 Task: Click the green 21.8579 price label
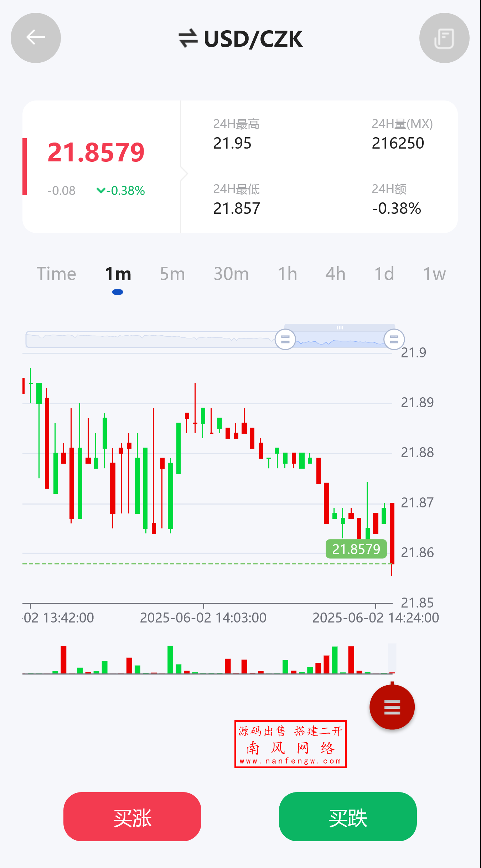click(356, 549)
